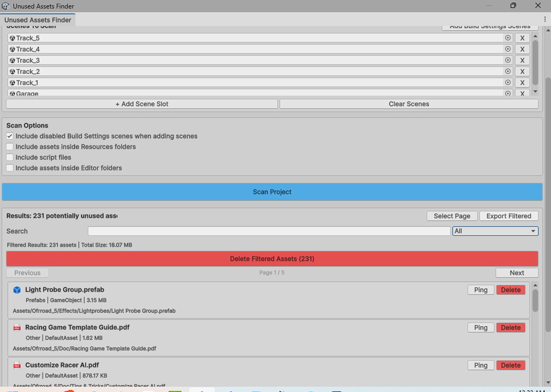
Task: Click the Customize Racer AI.pdf title
Action: 62,365
